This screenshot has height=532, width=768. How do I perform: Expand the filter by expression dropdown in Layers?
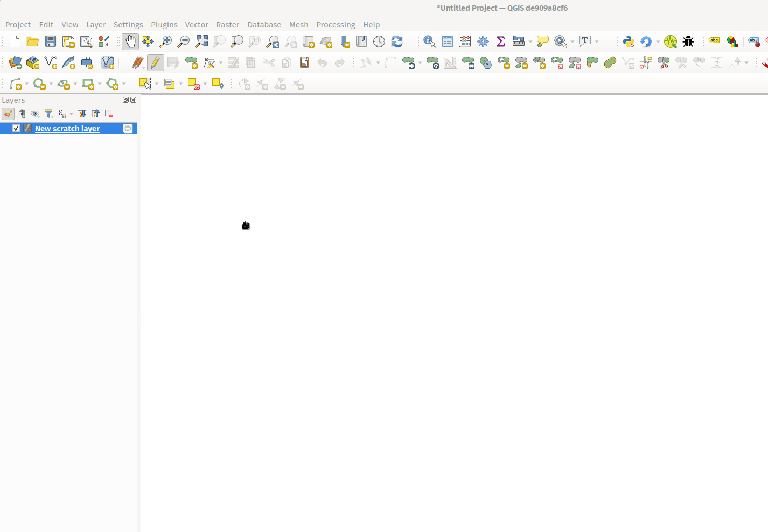pyautogui.click(x=72, y=114)
